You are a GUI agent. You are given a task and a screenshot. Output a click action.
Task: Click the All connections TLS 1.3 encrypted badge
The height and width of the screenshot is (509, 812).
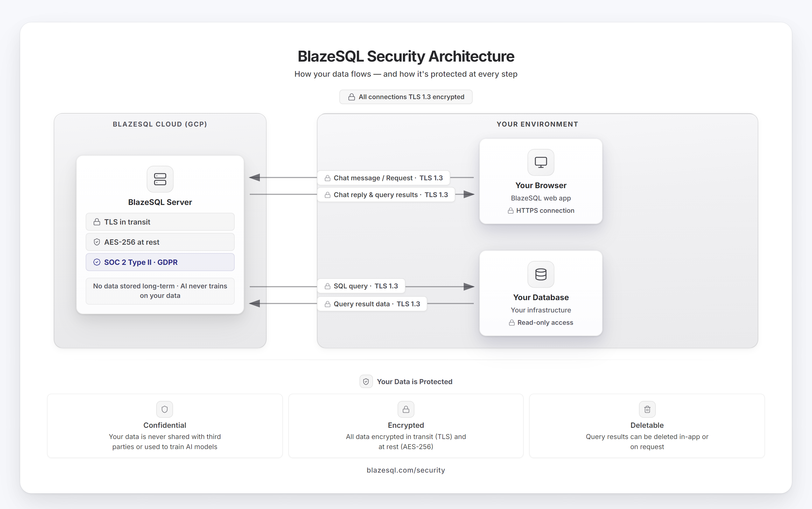406,97
